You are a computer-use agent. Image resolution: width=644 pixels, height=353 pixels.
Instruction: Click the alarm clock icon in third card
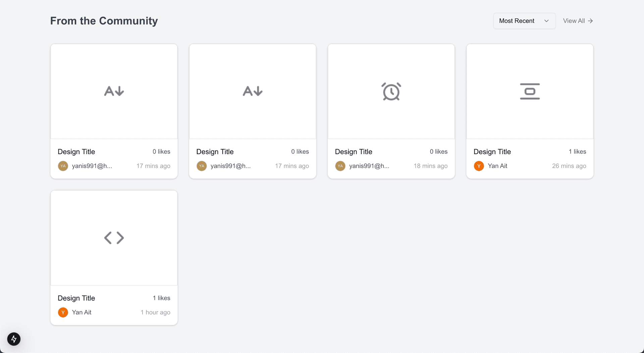point(391,91)
